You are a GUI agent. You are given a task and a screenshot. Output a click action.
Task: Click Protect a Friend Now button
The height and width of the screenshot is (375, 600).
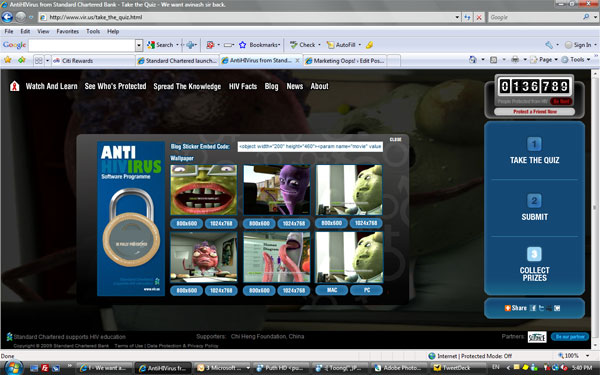pos(535,112)
